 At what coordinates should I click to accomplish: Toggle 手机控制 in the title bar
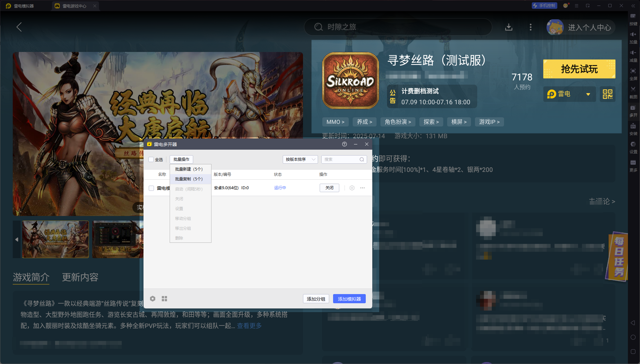(x=544, y=6)
